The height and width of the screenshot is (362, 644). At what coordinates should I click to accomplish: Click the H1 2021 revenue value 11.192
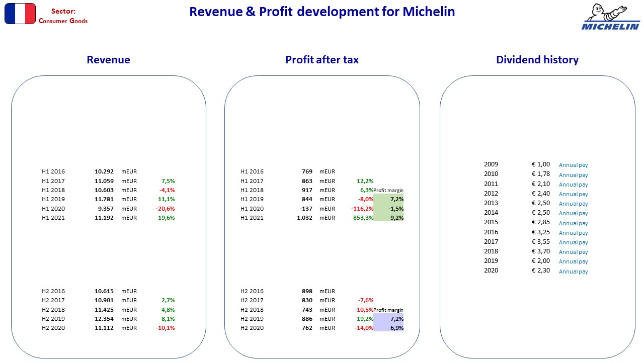point(104,218)
